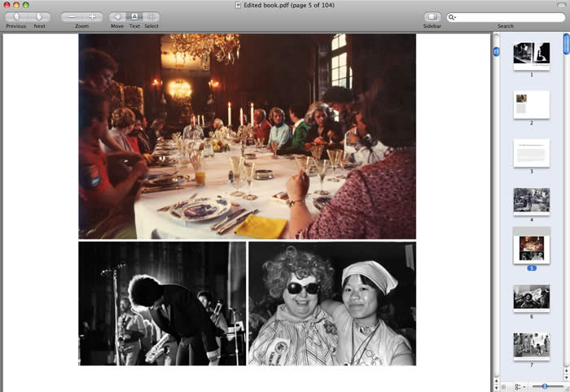Viewport: 570px width, 392px height.
Task: Show page 3 from the sidebar
Action: coord(531,152)
